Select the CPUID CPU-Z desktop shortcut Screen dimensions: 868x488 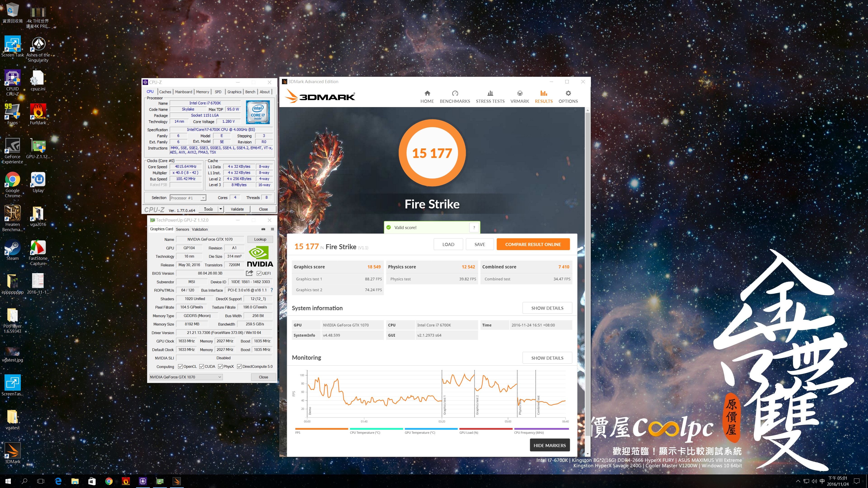12,83
